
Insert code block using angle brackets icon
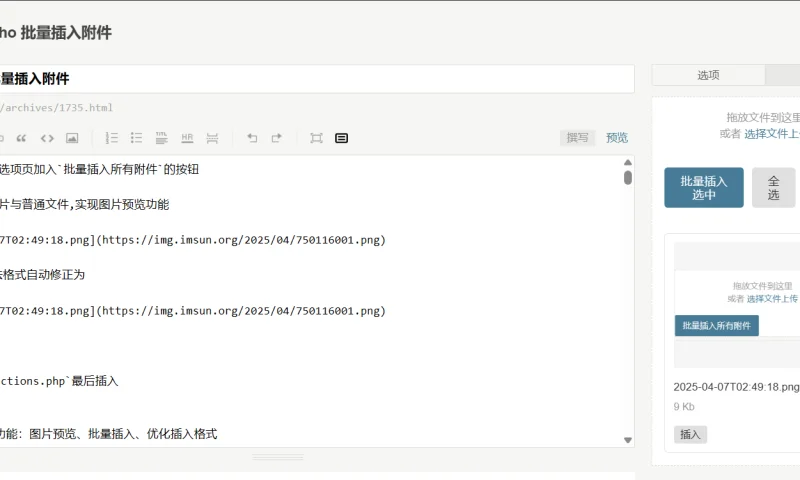tap(47, 138)
